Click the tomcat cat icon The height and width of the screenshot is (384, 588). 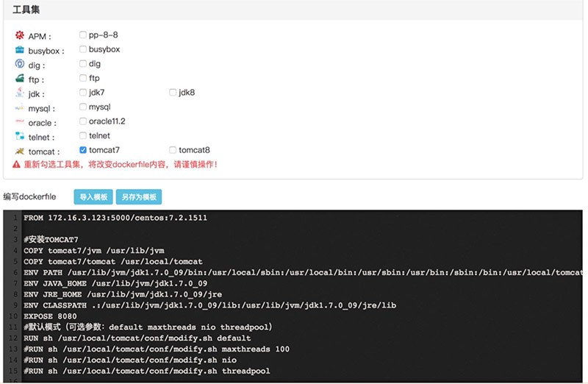[20, 151]
